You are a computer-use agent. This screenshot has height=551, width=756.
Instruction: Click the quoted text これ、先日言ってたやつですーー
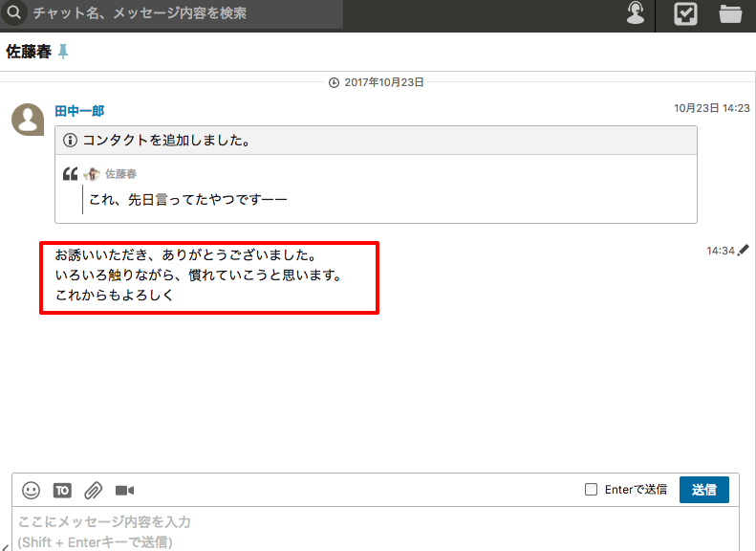pos(188,199)
